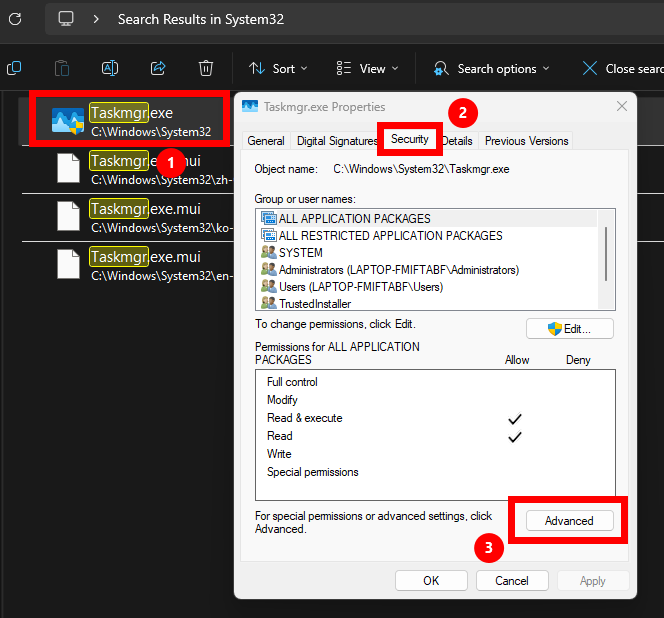Viewport: 664px width, 618px height.
Task: Click the monitor icon in address bar
Action: [x=67, y=18]
